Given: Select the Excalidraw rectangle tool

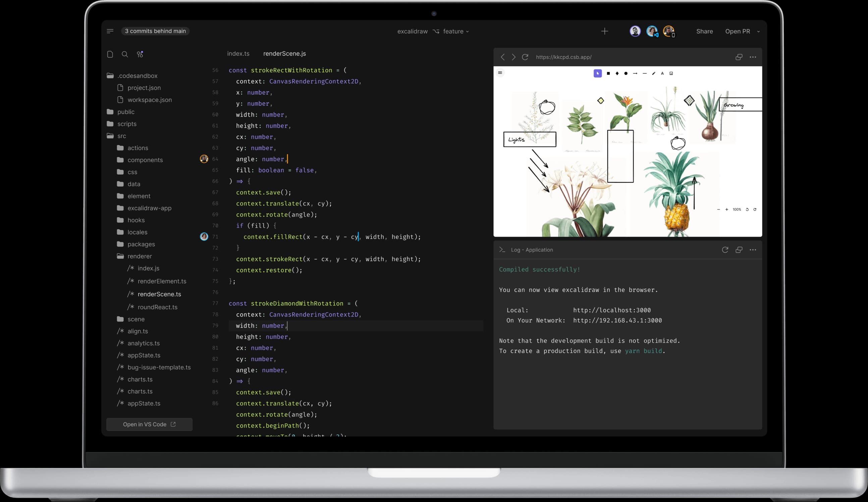Looking at the screenshot, I should coord(608,73).
